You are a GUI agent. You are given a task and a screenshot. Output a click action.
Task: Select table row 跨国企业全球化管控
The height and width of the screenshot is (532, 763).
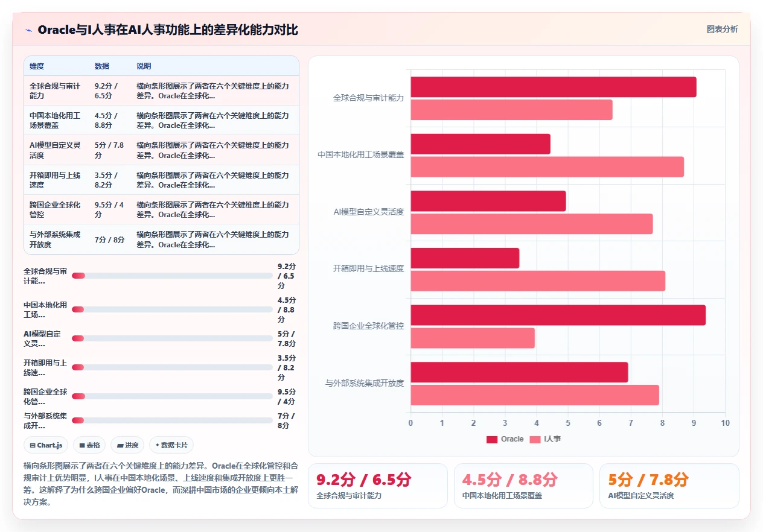161,209
